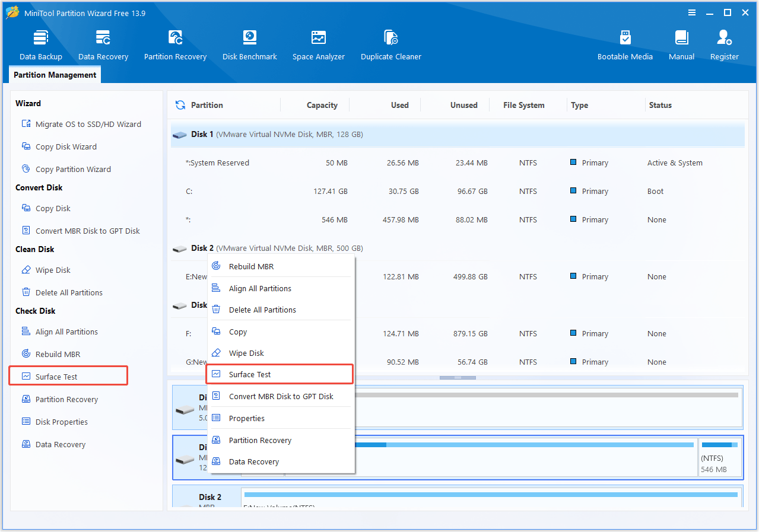
Task: Choose Convert MBR Disk to GPT Disk in context menu
Action: pos(280,396)
